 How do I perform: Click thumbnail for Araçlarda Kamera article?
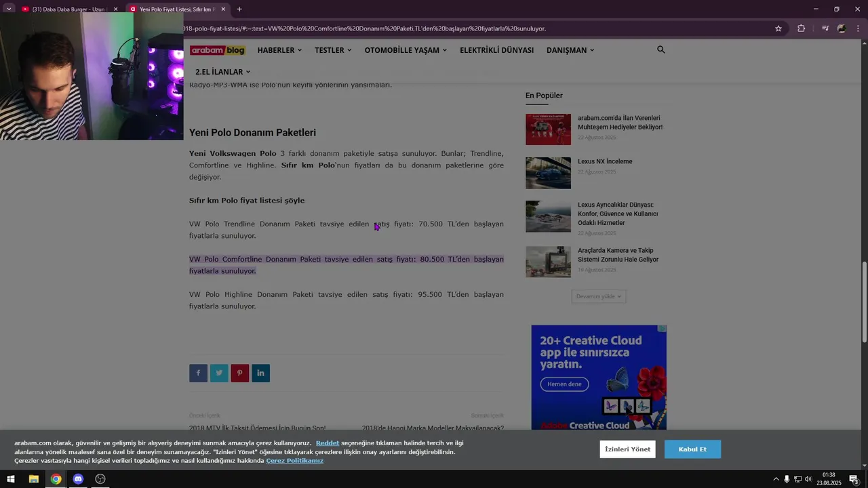click(548, 262)
